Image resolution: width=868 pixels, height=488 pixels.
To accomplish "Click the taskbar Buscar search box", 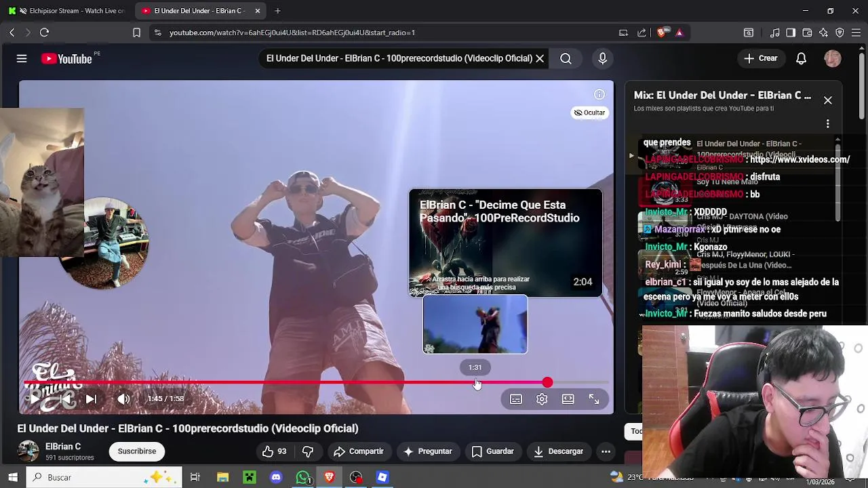I will 103,477.
